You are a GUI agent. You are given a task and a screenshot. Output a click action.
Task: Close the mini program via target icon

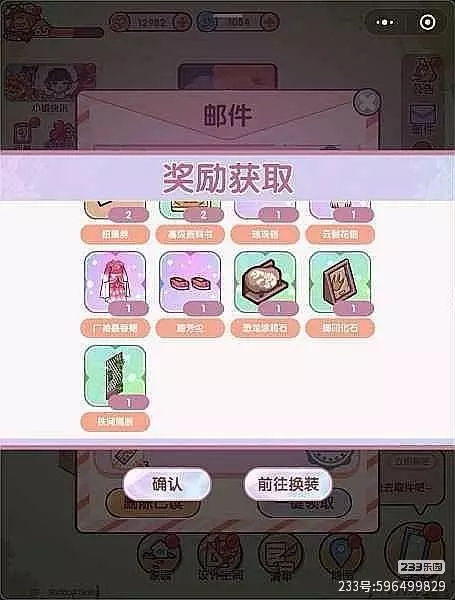click(427, 23)
